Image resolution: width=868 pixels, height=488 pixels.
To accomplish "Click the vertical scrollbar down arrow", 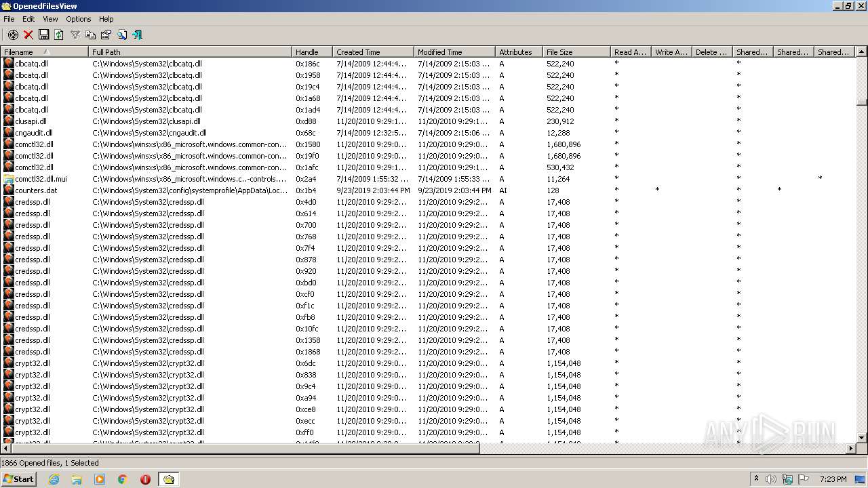I will click(862, 438).
